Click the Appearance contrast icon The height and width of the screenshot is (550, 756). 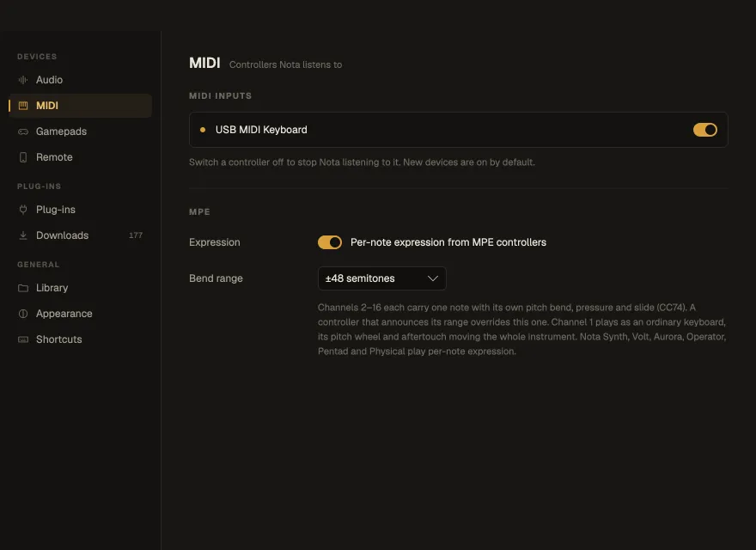(22, 314)
